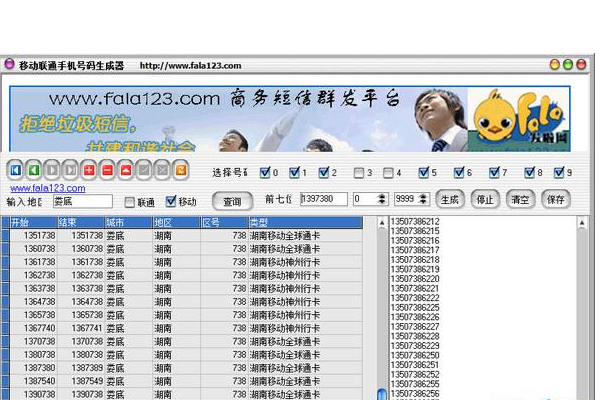
Task: Refresh data with orange refresh icon
Action: coord(181,170)
